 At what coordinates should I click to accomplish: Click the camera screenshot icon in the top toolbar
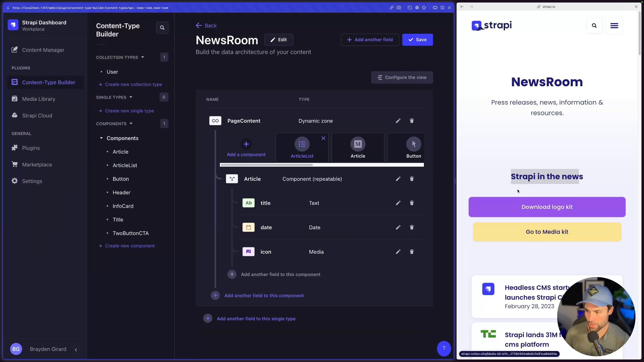[399, 8]
